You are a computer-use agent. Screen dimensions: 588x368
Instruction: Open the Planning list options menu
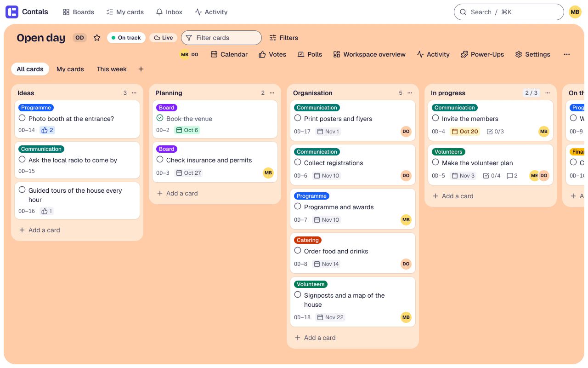click(x=272, y=93)
